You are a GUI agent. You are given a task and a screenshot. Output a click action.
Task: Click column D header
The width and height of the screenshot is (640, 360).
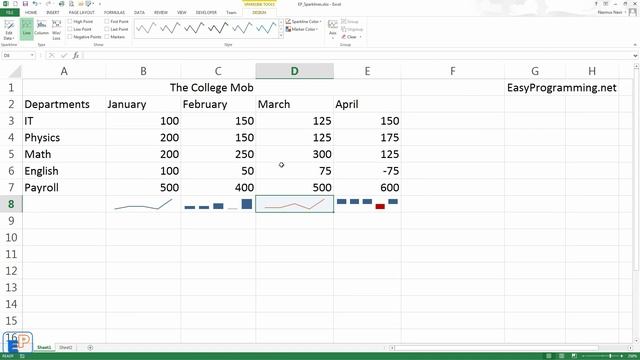pyautogui.click(x=294, y=71)
